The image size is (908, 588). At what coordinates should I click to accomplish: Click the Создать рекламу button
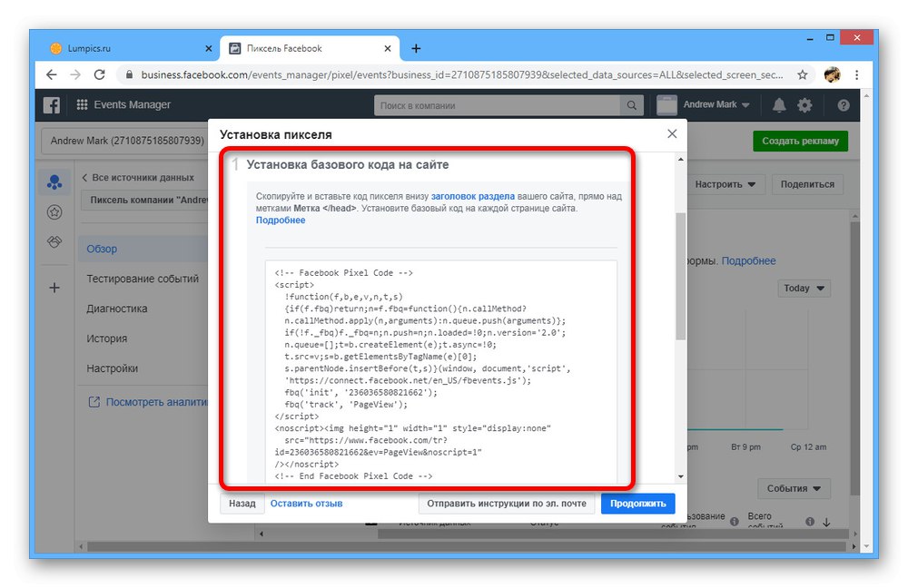click(x=800, y=141)
